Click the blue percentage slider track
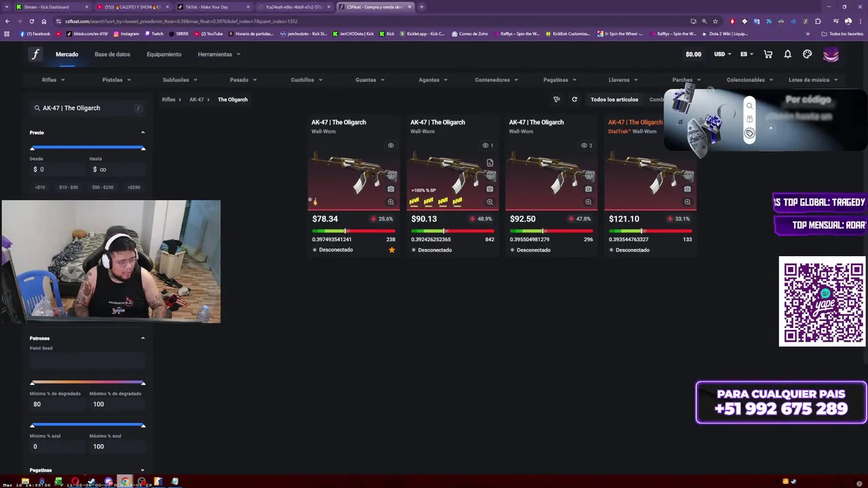 [87, 425]
